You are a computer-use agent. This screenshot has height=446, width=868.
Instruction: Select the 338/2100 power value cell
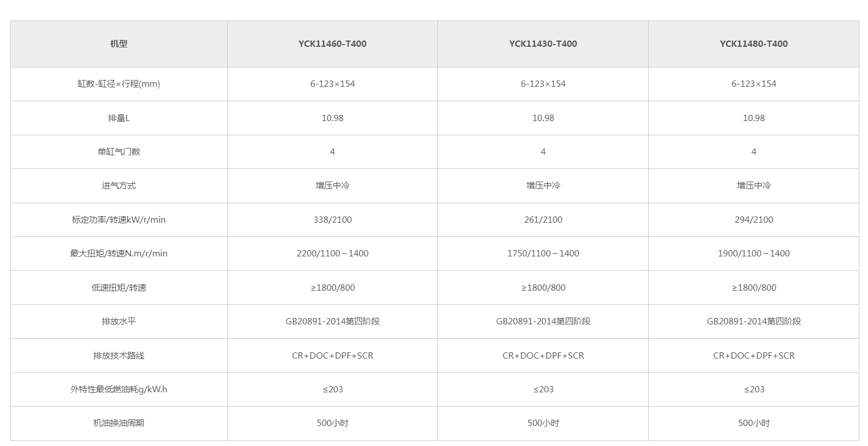[332, 220]
